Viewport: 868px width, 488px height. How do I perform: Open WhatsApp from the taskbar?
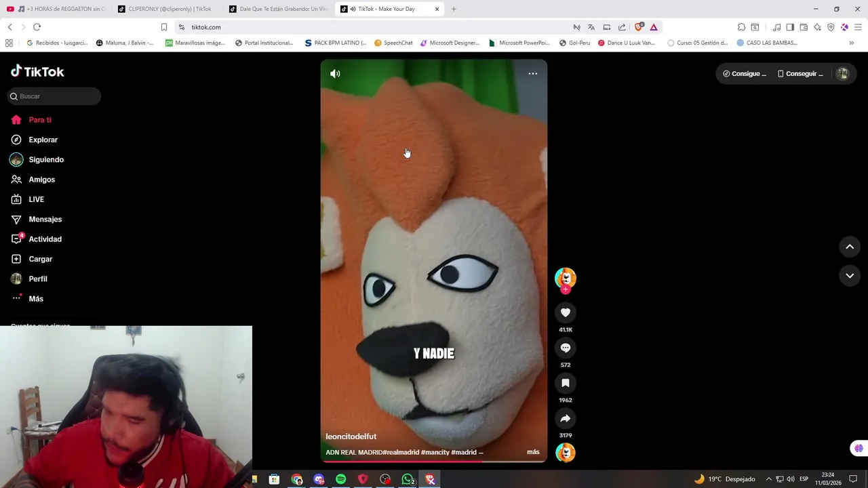coord(408,479)
